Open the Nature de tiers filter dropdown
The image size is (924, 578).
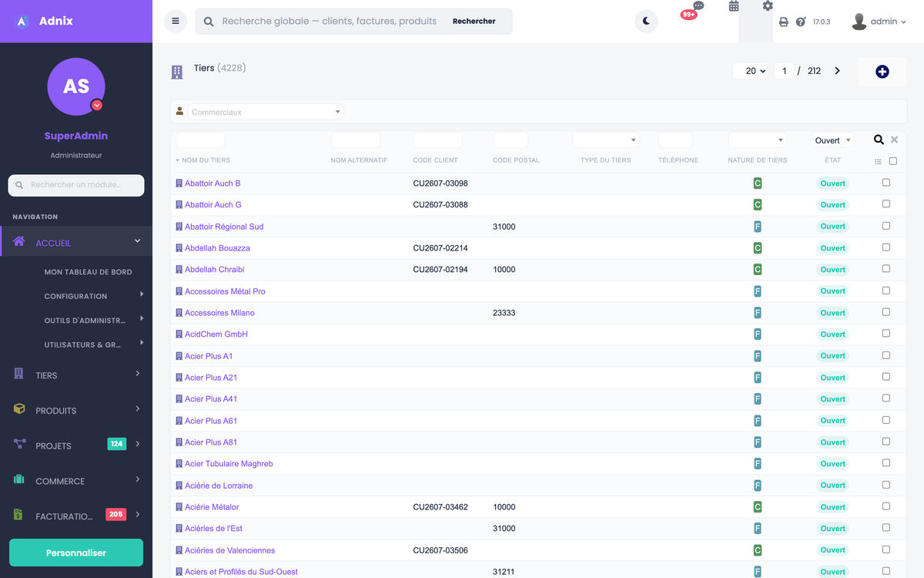pyautogui.click(x=757, y=140)
